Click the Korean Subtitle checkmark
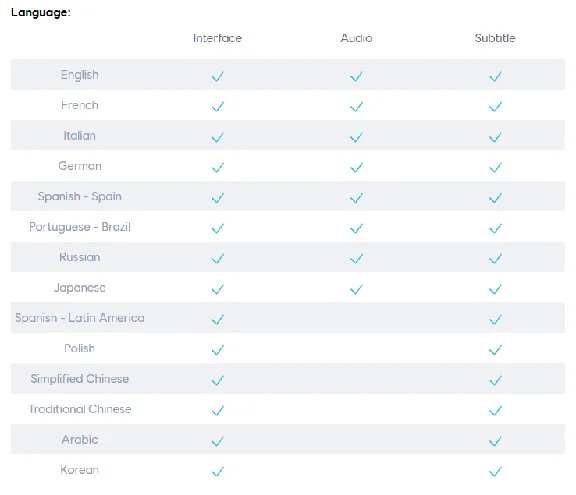This screenshot has height=495, width=576. pyautogui.click(x=495, y=471)
